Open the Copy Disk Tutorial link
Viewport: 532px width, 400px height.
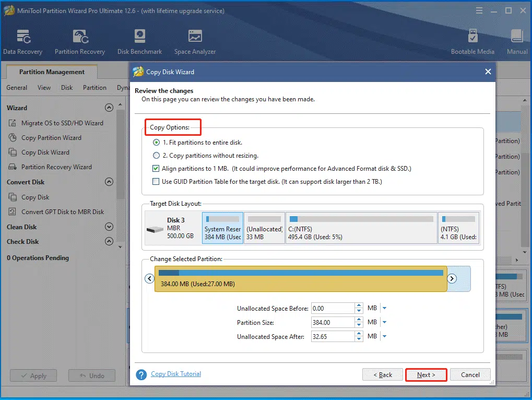coord(175,374)
